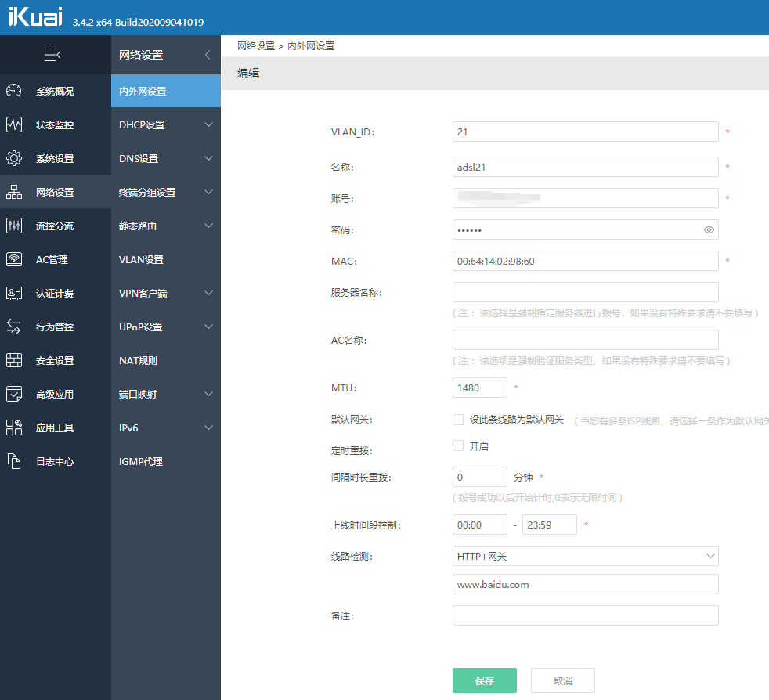Viewport: 769px width, 700px height.
Task: Click the 账号 account input field
Action: pyautogui.click(x=586, y=198)
